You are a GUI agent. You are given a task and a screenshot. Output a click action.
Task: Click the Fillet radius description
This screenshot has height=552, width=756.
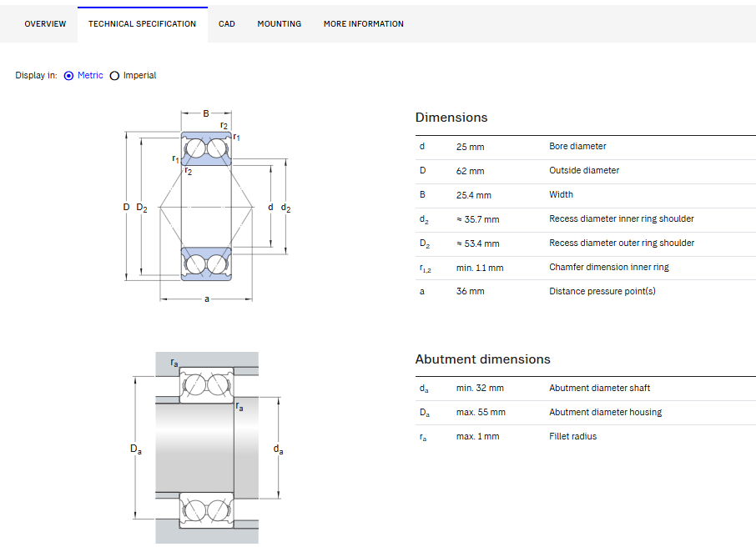coord(572,436)
